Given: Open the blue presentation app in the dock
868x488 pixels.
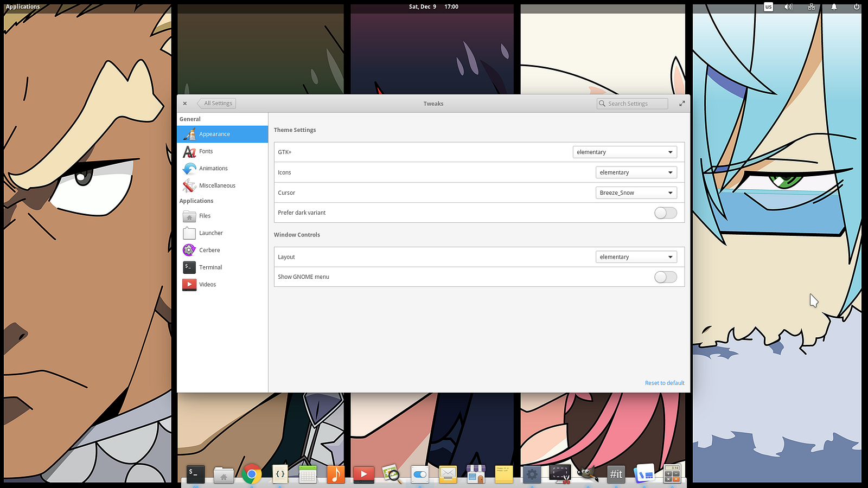Looking at the screenshot, I should [x=644, y=474].
